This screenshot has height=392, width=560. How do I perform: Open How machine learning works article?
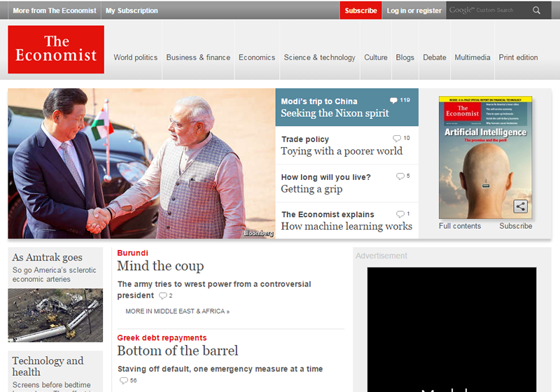tap(346, 226)
